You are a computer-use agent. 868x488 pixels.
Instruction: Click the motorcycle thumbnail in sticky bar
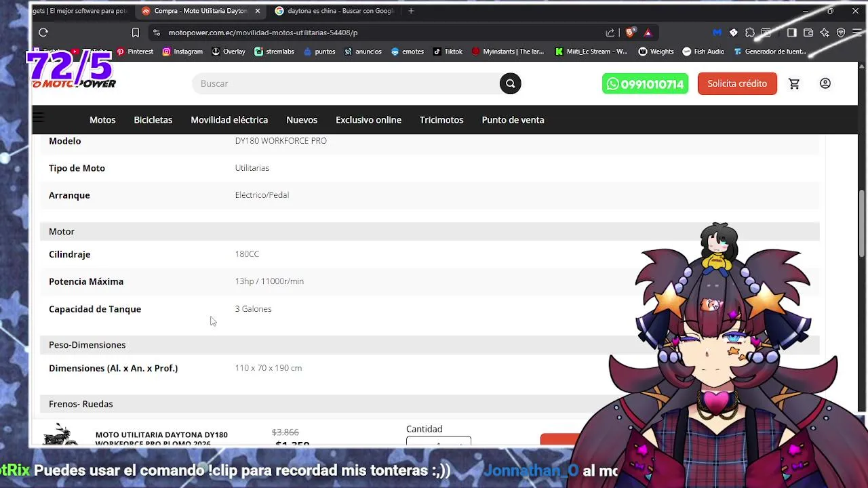(61, 434)
